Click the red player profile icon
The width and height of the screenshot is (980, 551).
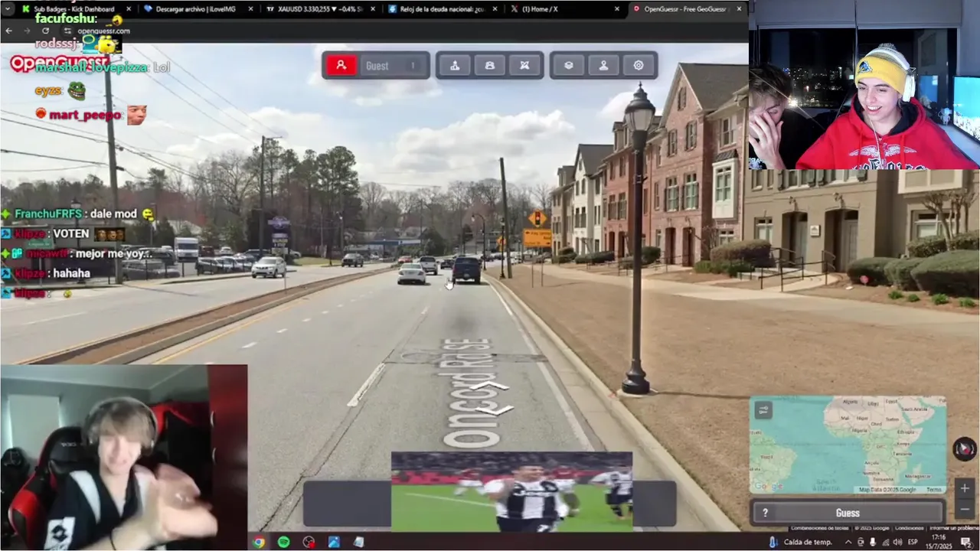pyautogui.click(x=341, y=66)
